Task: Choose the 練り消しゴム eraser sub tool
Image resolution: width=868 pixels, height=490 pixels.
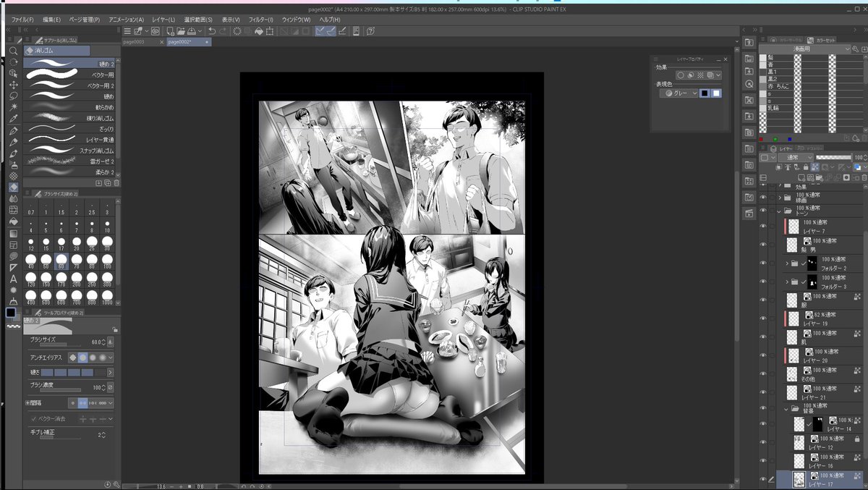Action: (x=69, y=117)
